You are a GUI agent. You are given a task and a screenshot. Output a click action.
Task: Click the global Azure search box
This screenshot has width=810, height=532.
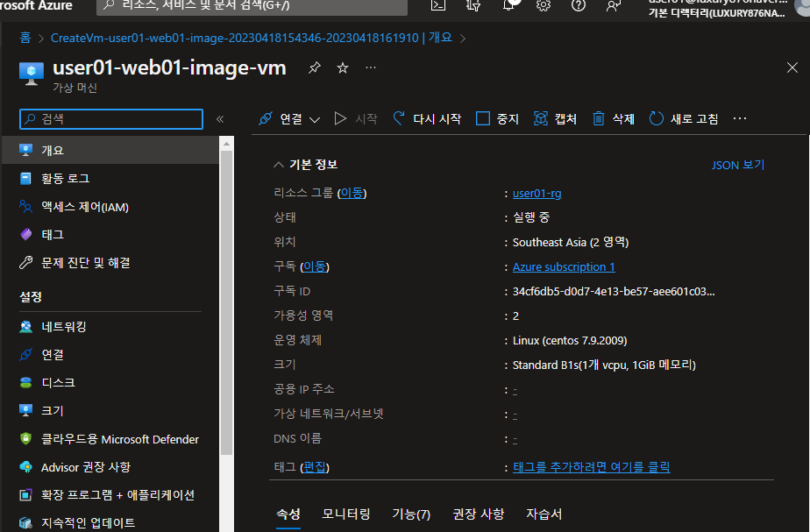point(252,6)
